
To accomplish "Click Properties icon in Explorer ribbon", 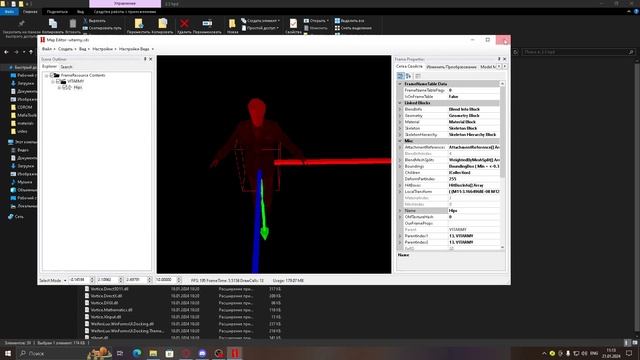I will tap(293, 24).
